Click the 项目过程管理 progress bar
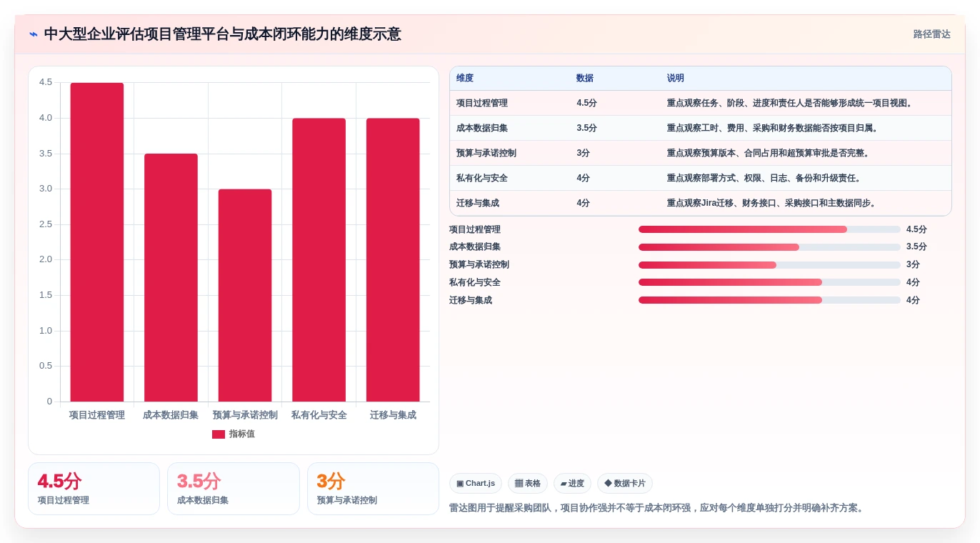This screenshot has width=980, height=543. point(769,229)
